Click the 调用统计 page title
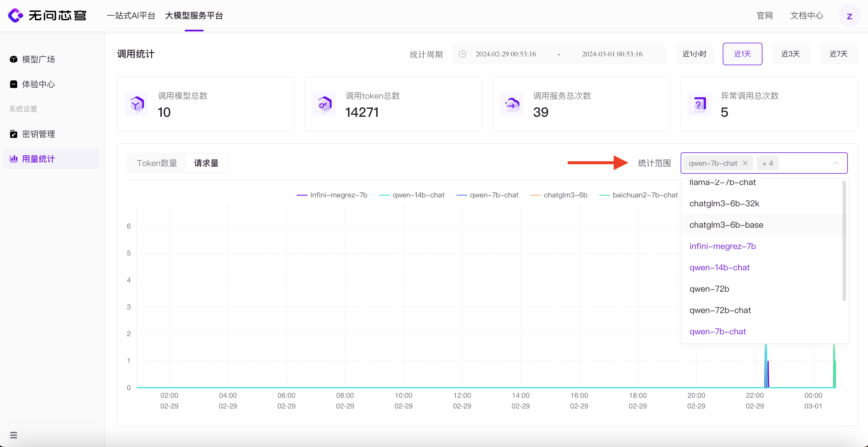 tap(135, 54)
